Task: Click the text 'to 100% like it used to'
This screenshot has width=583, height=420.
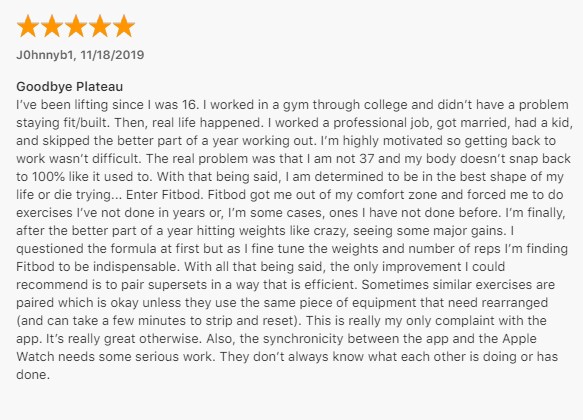Action: coord(83,177)
